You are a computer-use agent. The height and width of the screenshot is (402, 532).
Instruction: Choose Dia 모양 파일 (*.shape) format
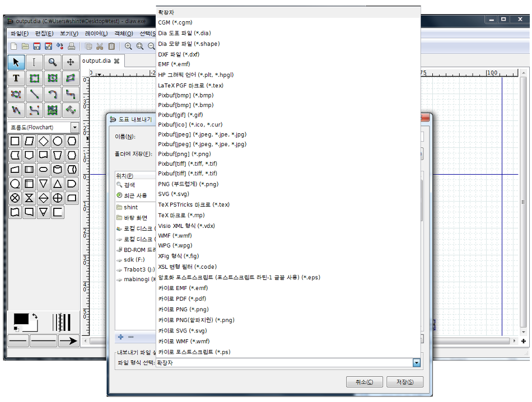coord(288,44)
